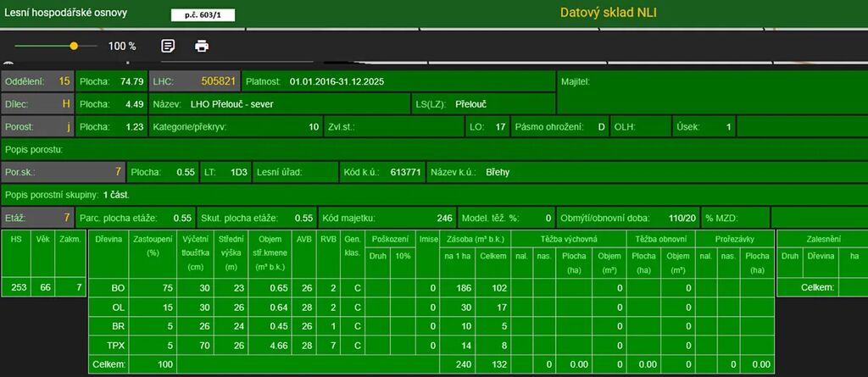Select the Oddělení field with value 15
This screenshot has height=377, width=868.
click(x=37, y=81)
